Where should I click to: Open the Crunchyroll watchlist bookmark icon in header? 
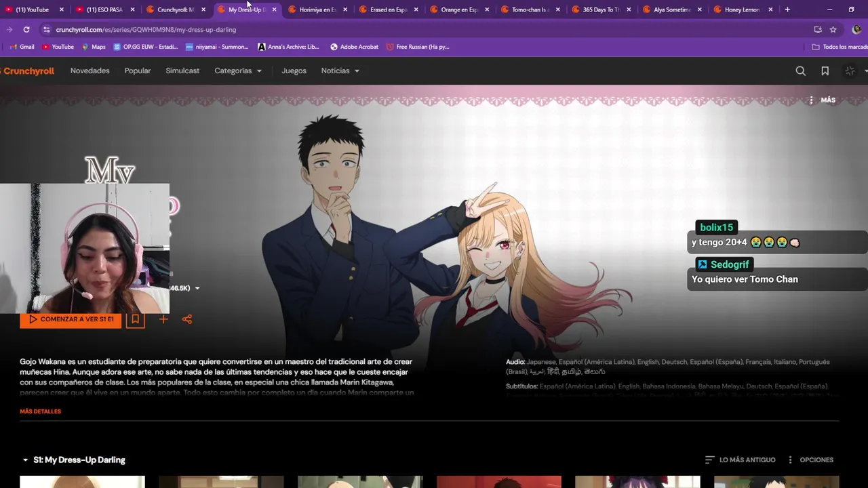(825, 70)
